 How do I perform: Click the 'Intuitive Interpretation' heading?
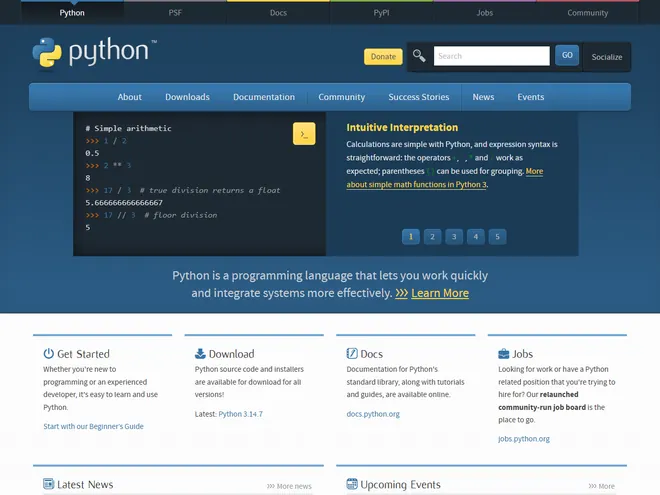click(x=402, y=128)
